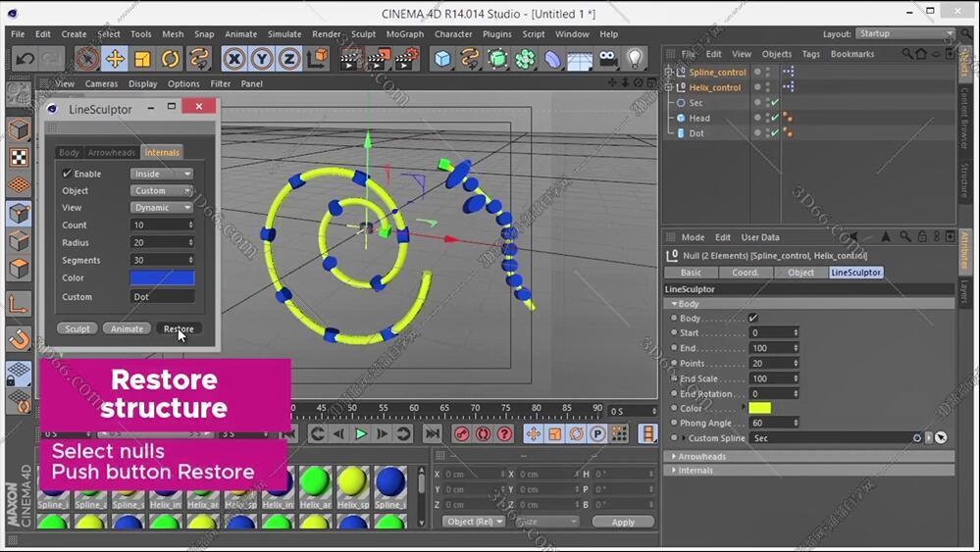
Task: Click the Live Selection tool icon
Action: point(87,59)
